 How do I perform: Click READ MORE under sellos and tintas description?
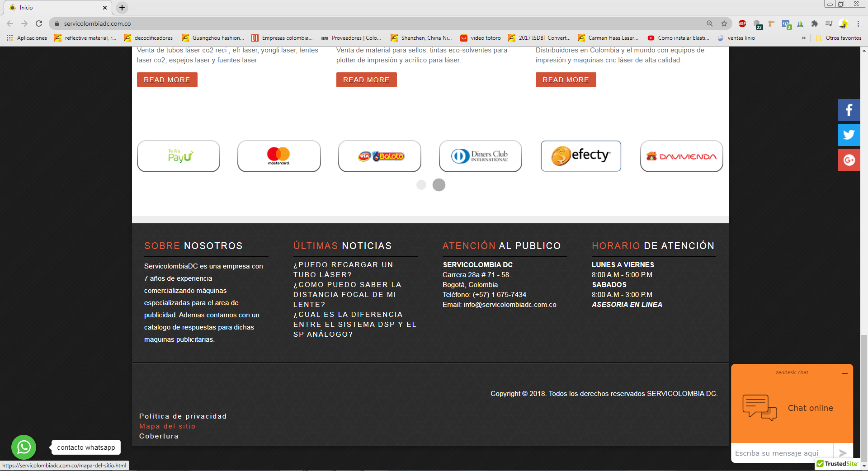(x=367, y=80)
